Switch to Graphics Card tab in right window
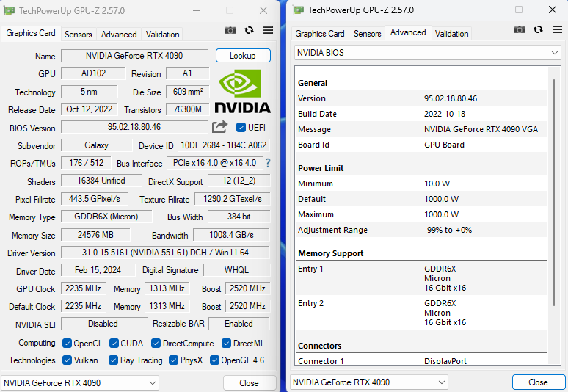Screen dimensions: 568x392 pos(320,34)
